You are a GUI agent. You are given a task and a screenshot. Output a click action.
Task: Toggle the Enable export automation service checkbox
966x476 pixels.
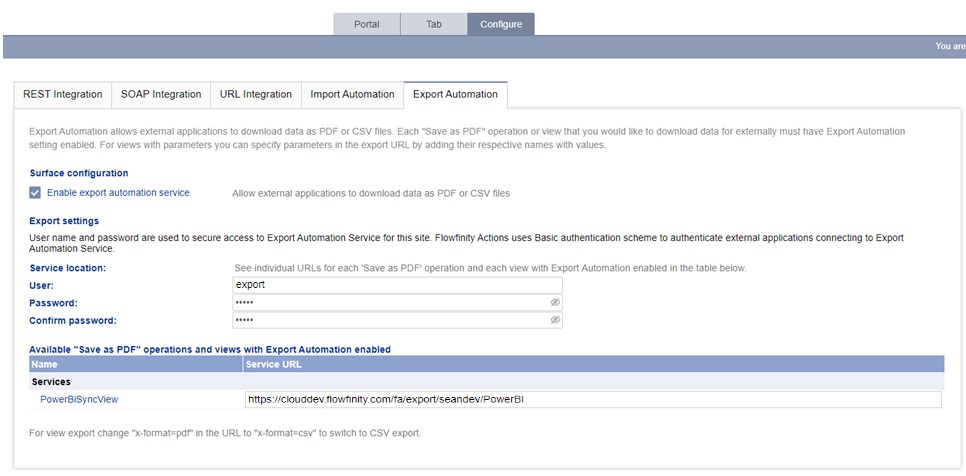36,193
